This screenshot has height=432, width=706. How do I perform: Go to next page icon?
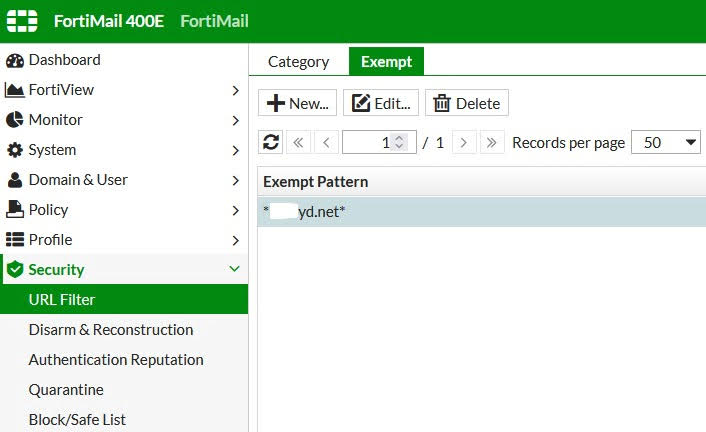coord(464,143)
